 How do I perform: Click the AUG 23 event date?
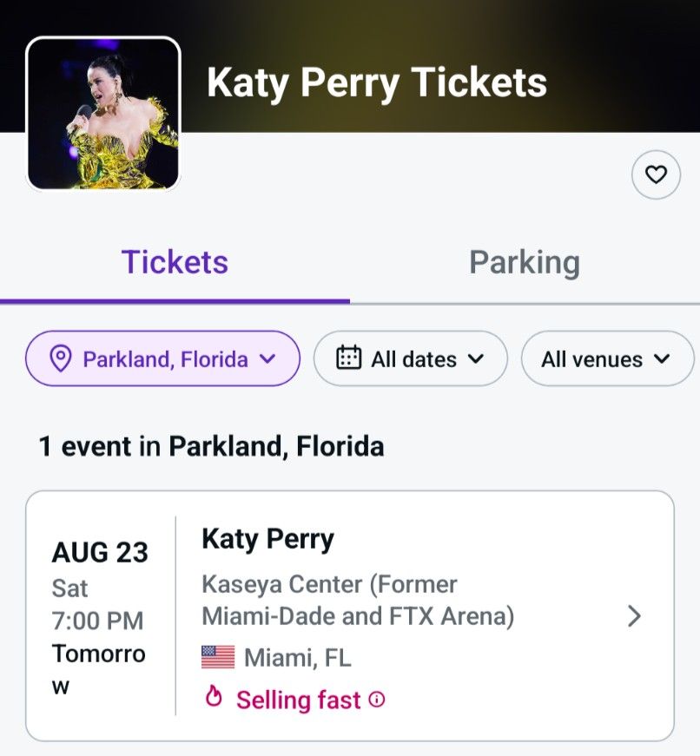tap(100, 553)
